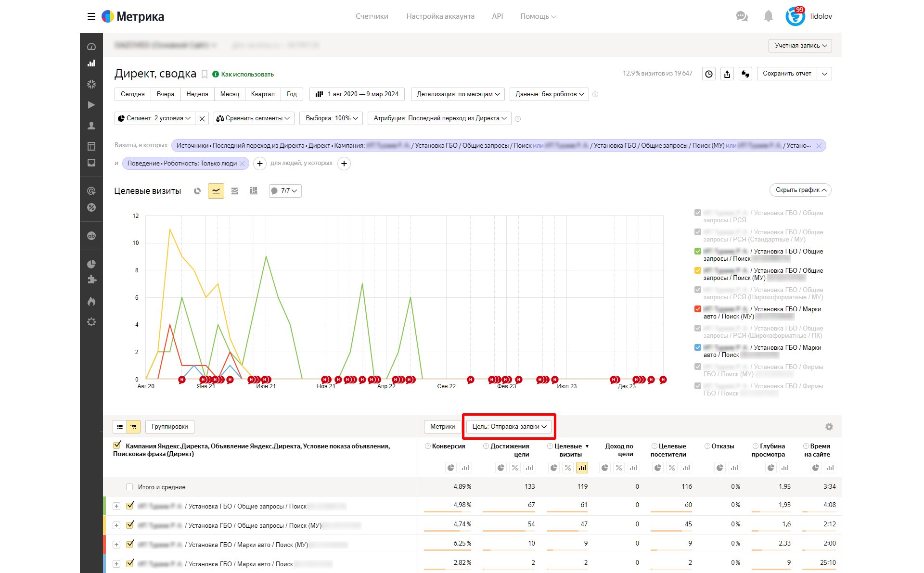Open the hamburger menu icon

click(91, 16)
